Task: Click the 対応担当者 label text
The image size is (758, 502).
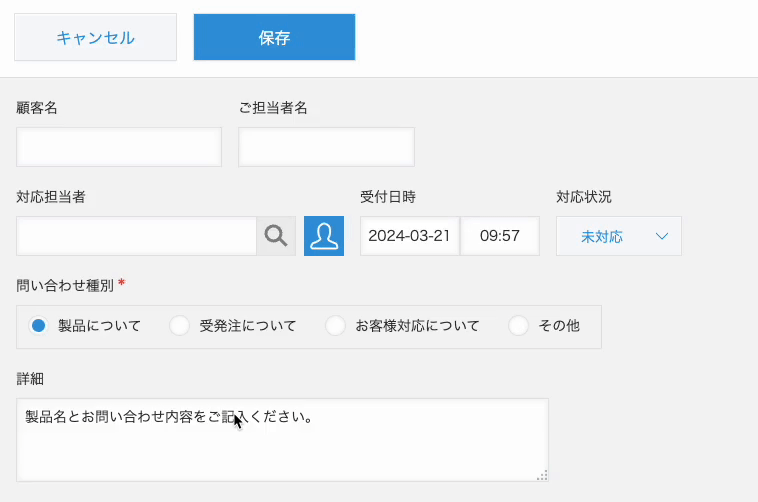Action: click(x=51, y=197)
